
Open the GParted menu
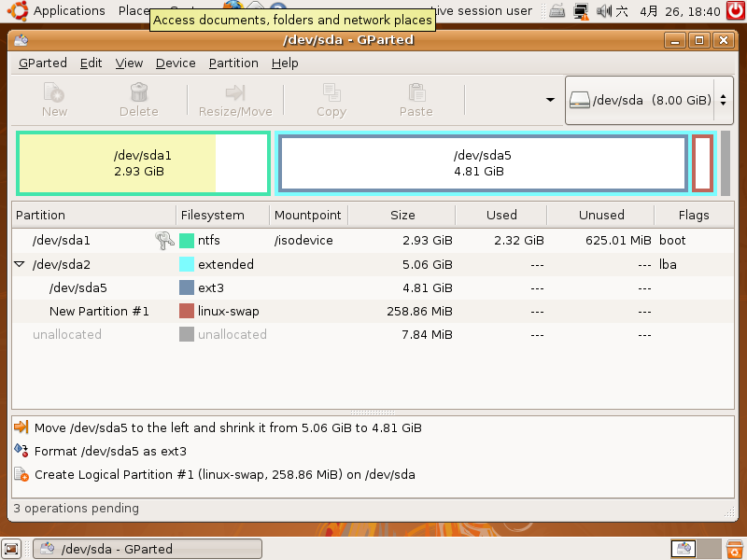tap(43, 63)
